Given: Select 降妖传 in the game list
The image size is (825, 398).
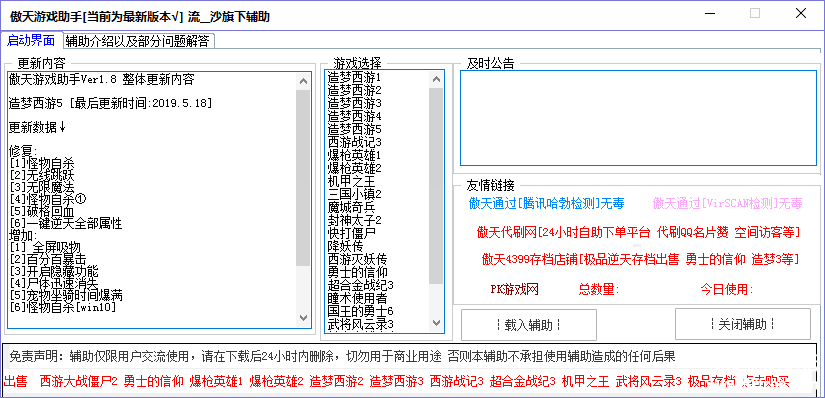Looking at the screenshot, I should coord(345,246).
